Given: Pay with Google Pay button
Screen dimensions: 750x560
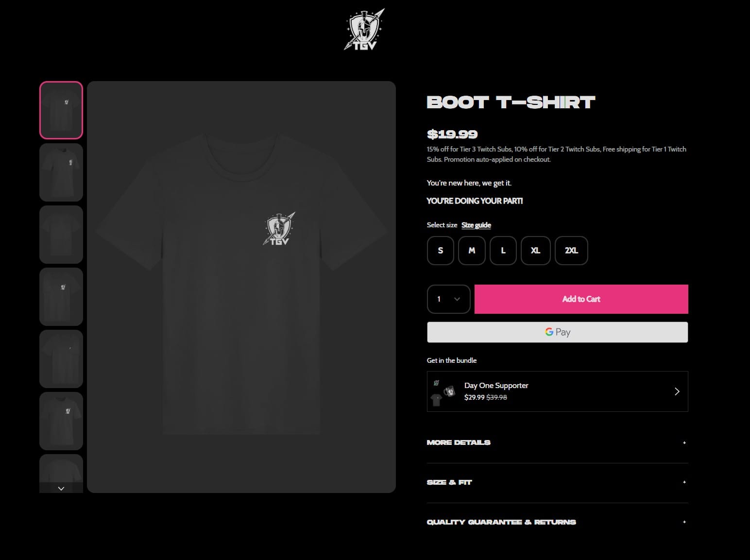Looking at the screenshot, I should 557,332.
